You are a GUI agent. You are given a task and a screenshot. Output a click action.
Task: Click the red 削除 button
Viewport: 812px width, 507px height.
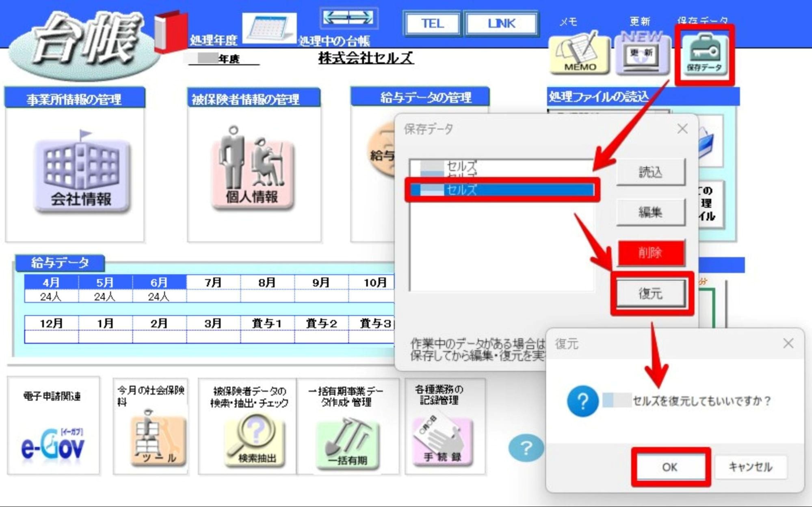coord(650,253)
